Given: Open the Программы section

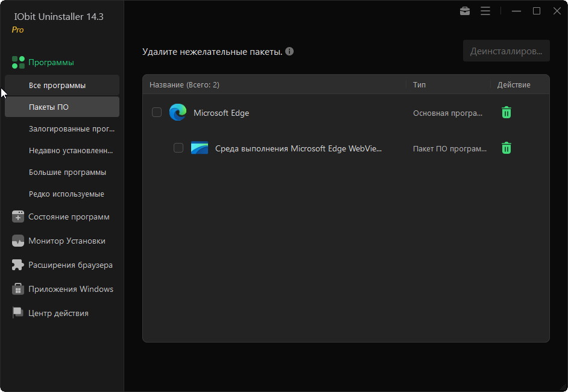Looking at the screenshot, I should click(51, 62).
